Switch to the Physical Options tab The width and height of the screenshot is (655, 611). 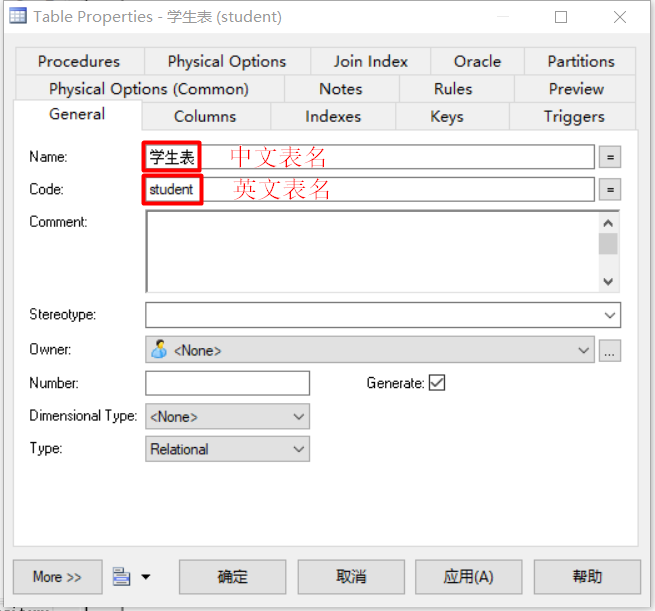[227, 61]
